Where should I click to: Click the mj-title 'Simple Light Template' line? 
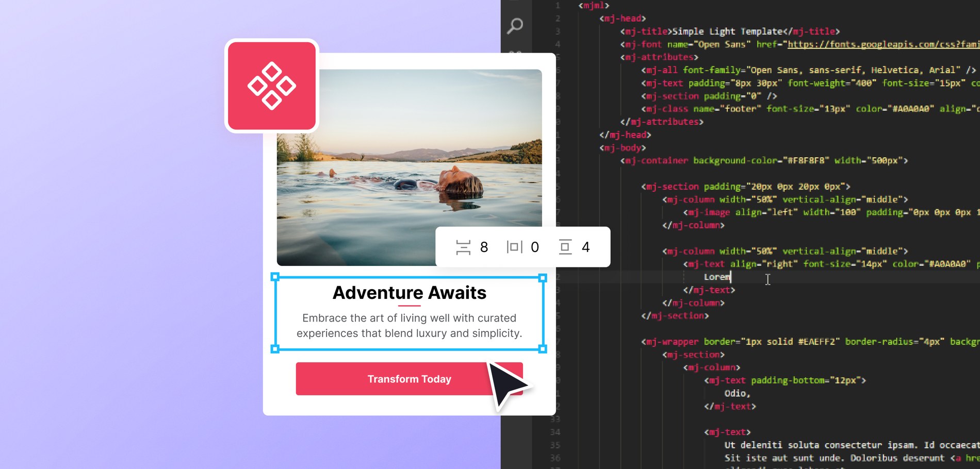pyautogui.click(x=730, y=31)
